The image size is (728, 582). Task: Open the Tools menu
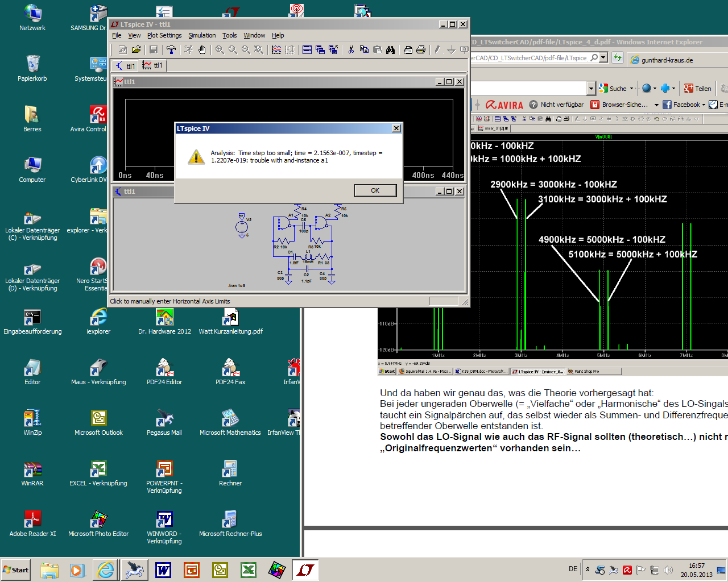[x=230, y=35]
